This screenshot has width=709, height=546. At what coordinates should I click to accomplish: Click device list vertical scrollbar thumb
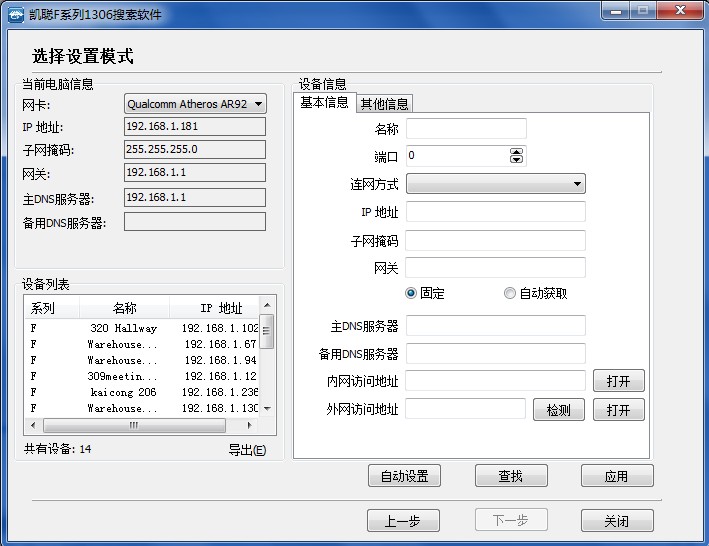tap(267, 331)
